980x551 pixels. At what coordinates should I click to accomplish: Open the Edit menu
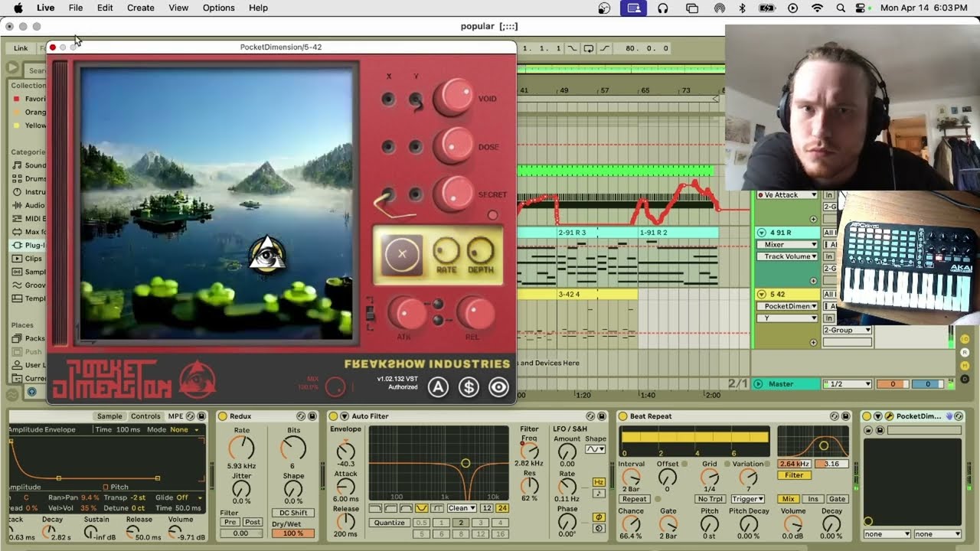(x=105, y=8)
